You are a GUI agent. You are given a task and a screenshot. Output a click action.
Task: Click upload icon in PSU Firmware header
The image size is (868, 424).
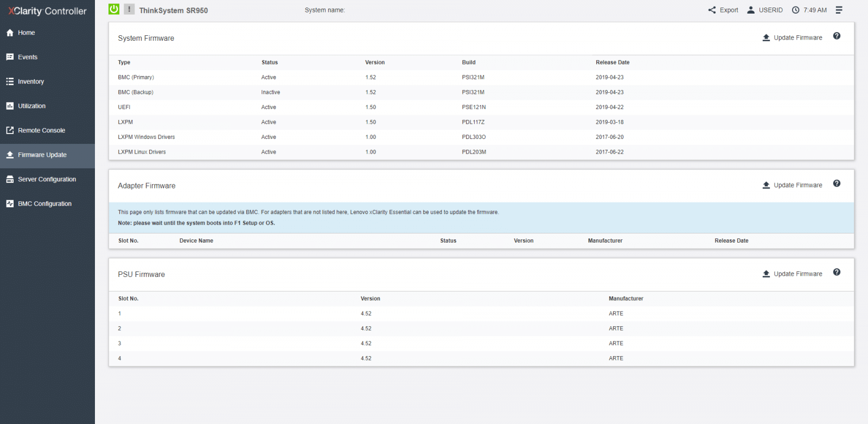coord(766,274)
